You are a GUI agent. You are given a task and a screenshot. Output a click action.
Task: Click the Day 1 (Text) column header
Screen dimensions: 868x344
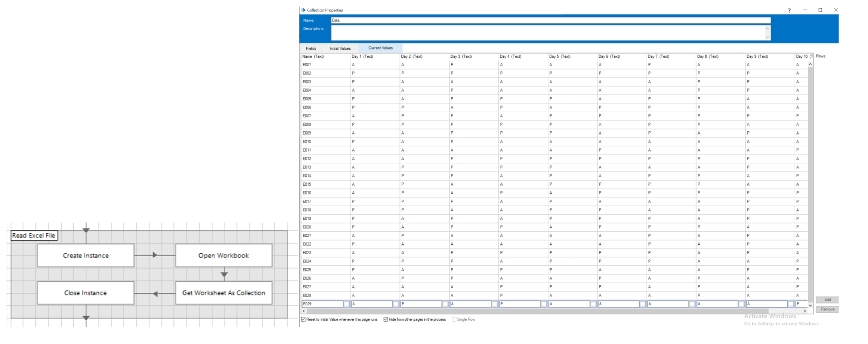(x=375, y=57)
